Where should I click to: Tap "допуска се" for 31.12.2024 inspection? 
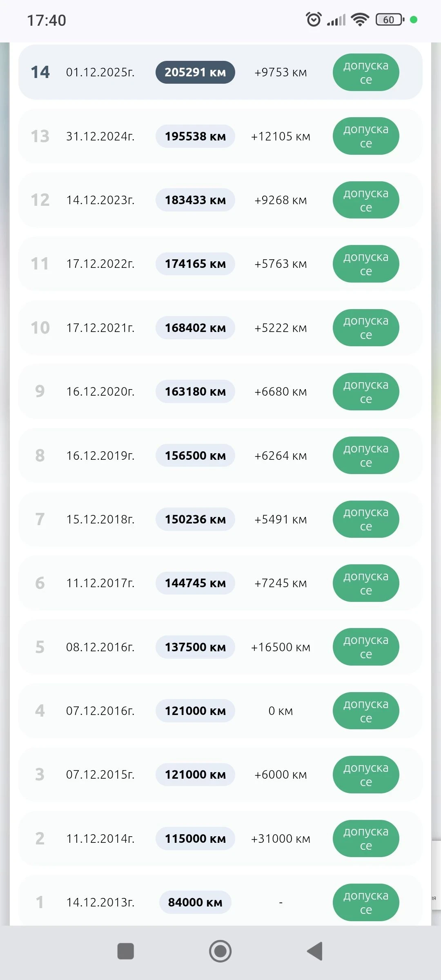pos(366,136)
